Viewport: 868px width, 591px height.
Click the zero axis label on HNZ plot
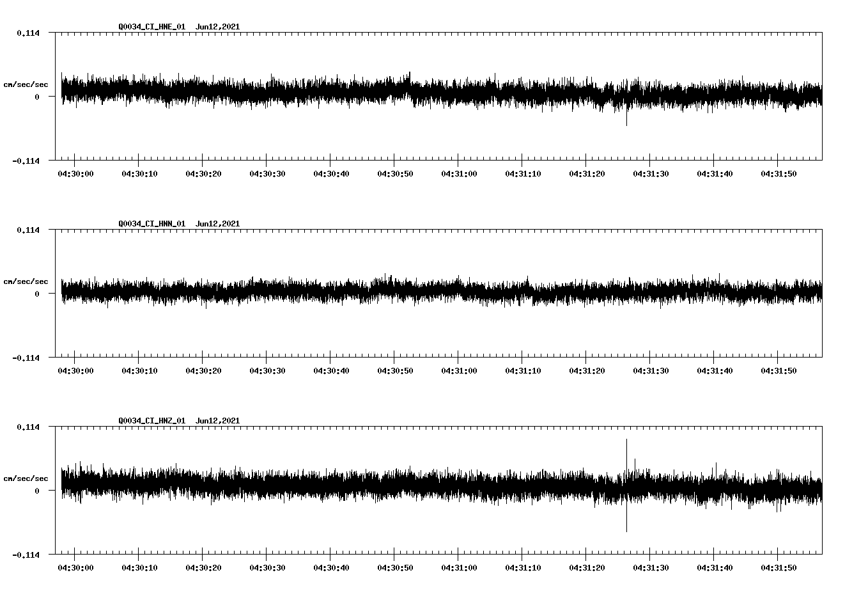pos(37,491)
